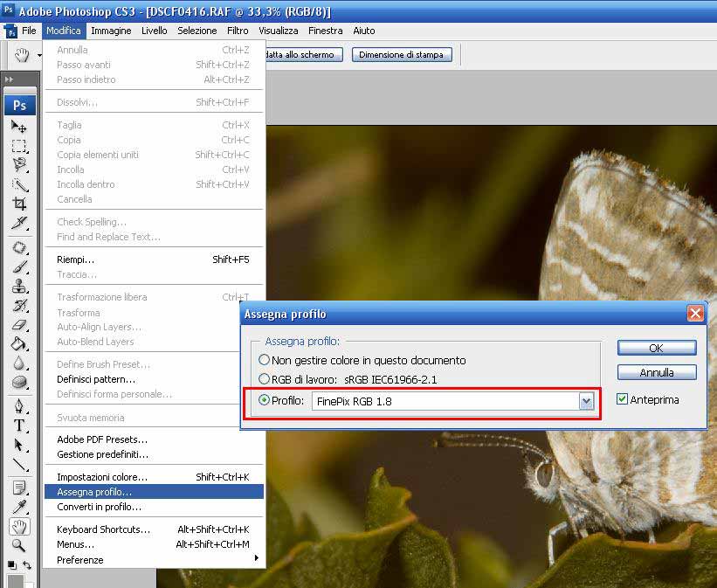Choose 'Impostazioni colore...' menu entry
The image size is (717, 588).
tap(154, 477)
